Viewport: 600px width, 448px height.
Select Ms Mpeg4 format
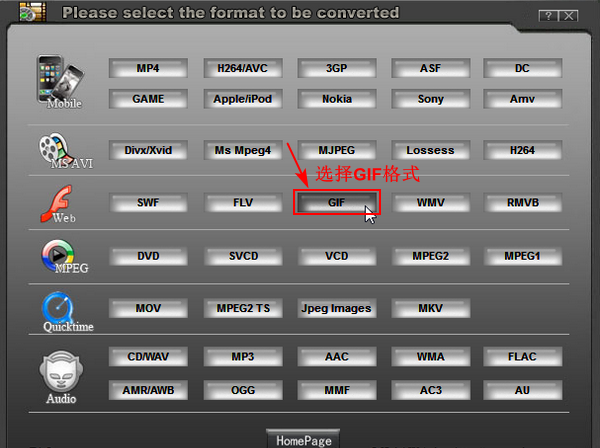click(243, 150)
